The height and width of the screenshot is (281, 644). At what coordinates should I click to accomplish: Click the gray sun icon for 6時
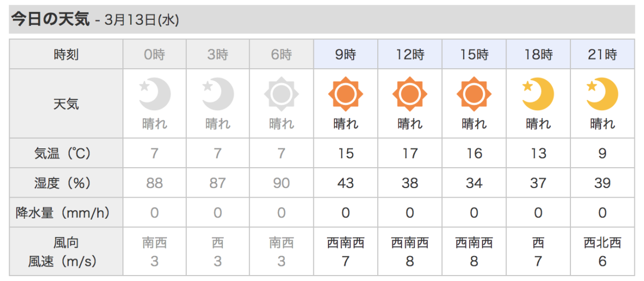[x=281, y=95]
